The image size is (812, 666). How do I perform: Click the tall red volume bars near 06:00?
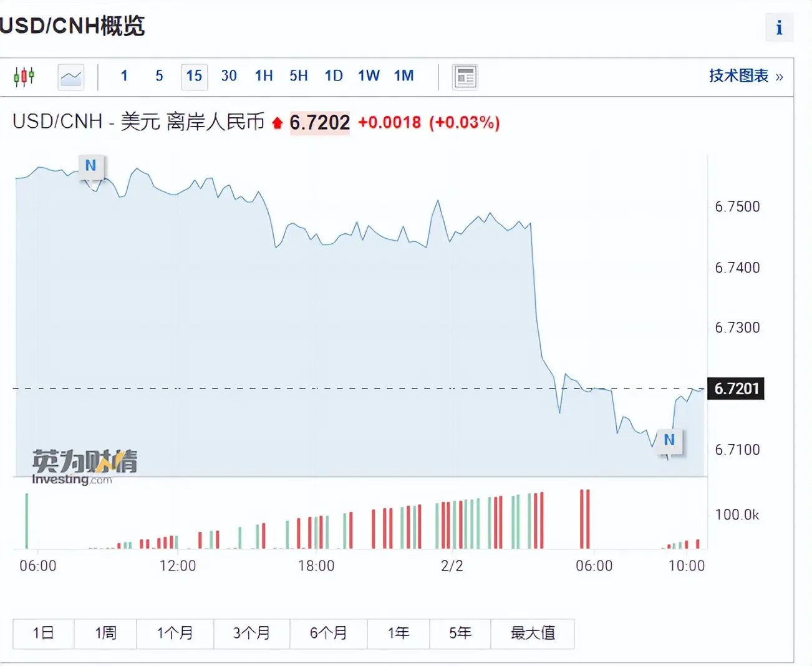pyautogui.click(x=584, y=519)
